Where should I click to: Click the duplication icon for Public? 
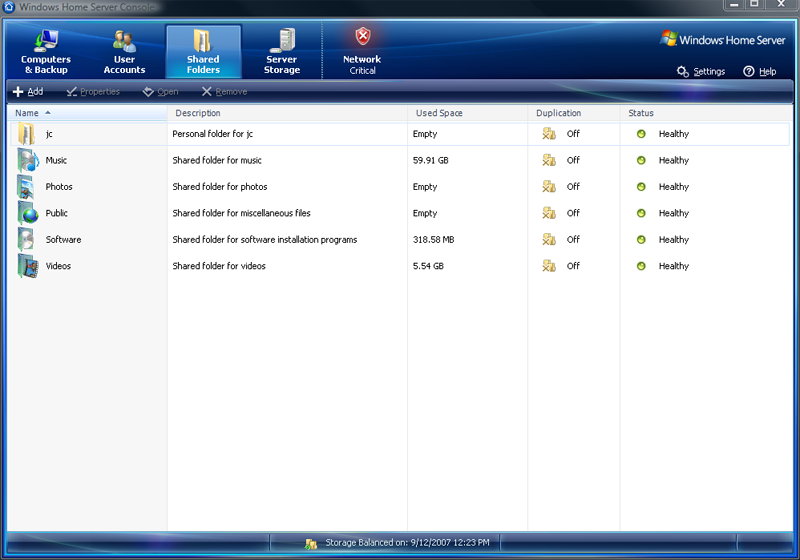coord(549,213)
